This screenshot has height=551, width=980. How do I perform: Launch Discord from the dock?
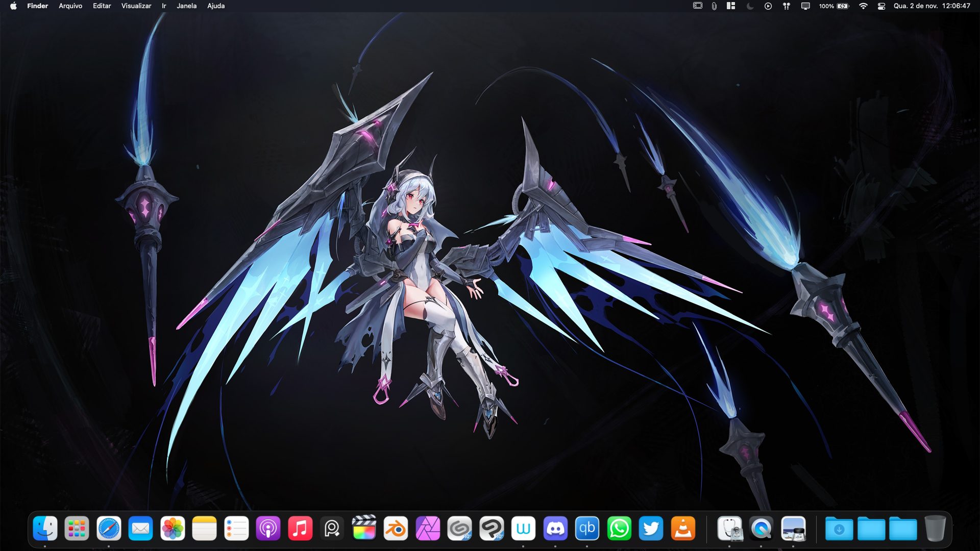click(x=555, y=529)
